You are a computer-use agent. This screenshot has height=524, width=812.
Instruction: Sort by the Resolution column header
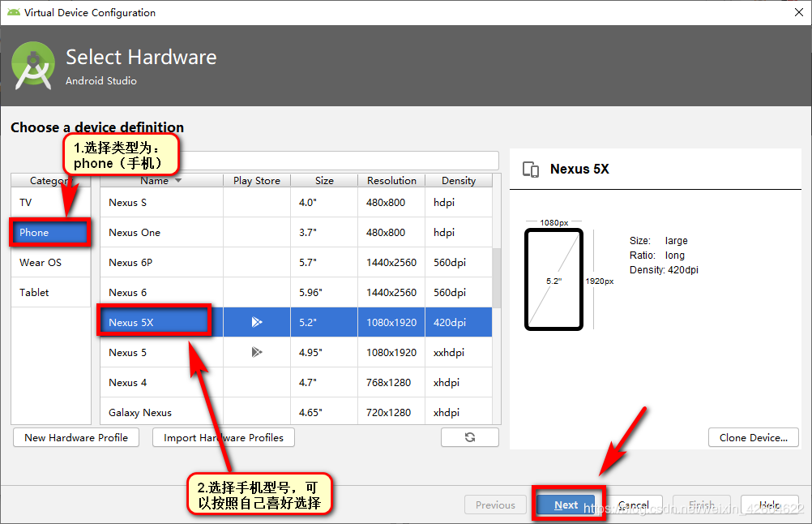391,180
